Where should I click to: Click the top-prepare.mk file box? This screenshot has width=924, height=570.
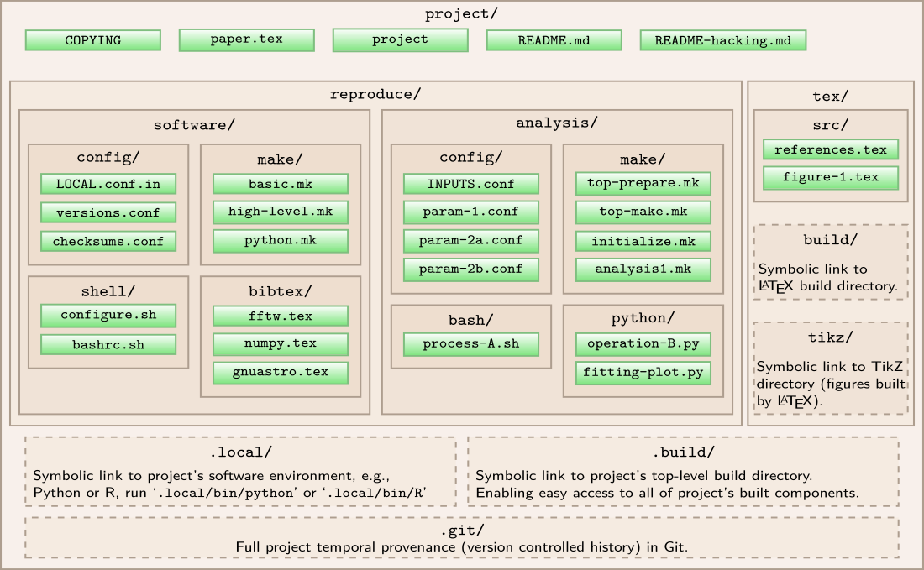click(643, 183)
